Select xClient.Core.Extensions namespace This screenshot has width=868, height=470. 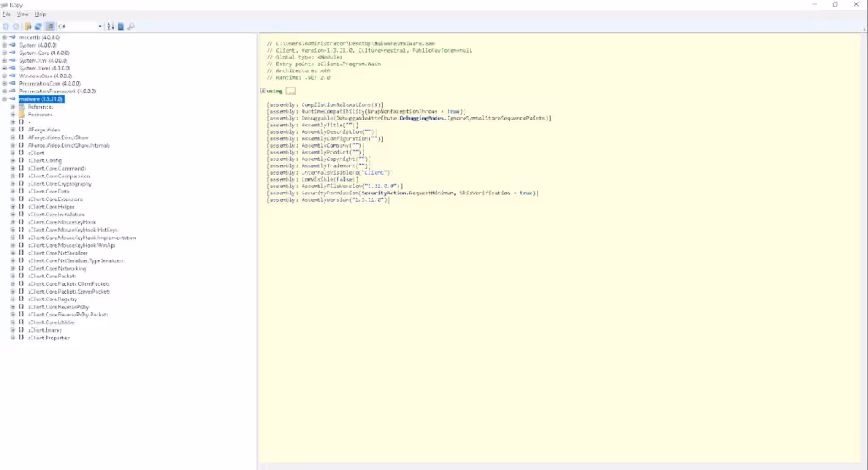(x=55, y=199)
